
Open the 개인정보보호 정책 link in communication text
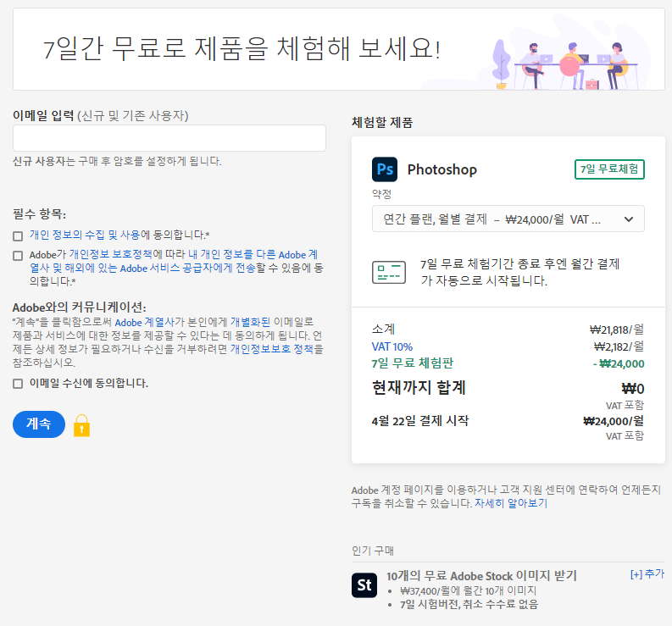click(x=272, y=349)
